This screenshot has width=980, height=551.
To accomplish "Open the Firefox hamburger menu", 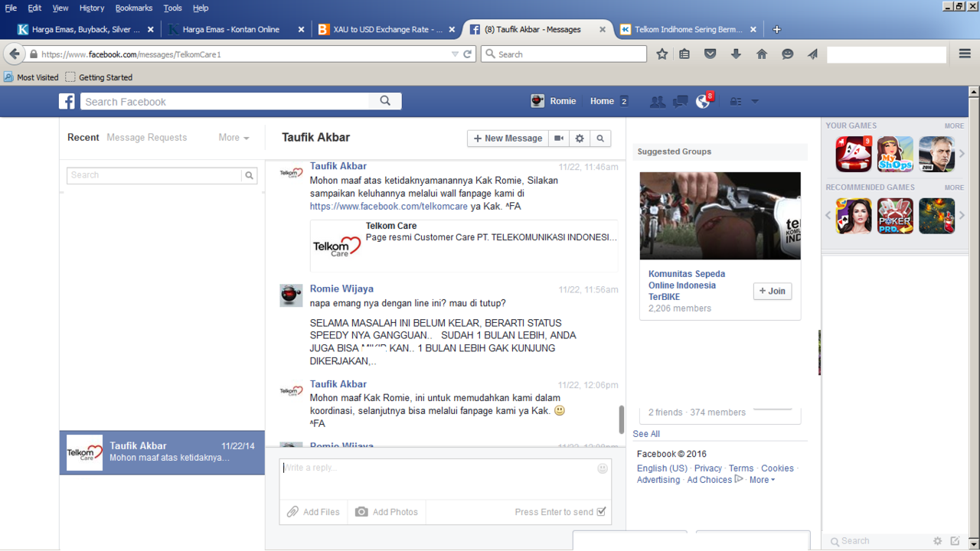I will pos(965,54).
